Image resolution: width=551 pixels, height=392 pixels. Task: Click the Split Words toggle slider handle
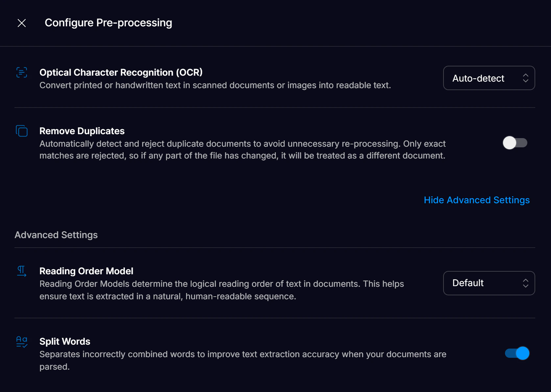(522, 353)
